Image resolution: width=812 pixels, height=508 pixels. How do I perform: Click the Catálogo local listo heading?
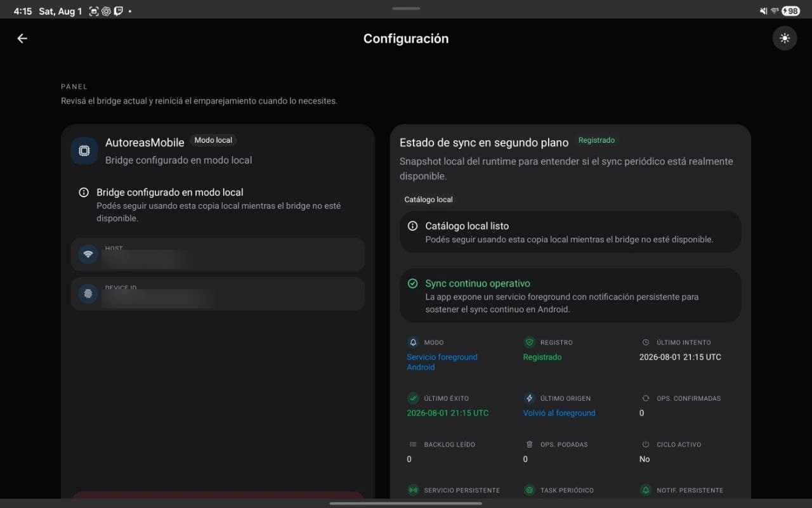tap(467, 226)
